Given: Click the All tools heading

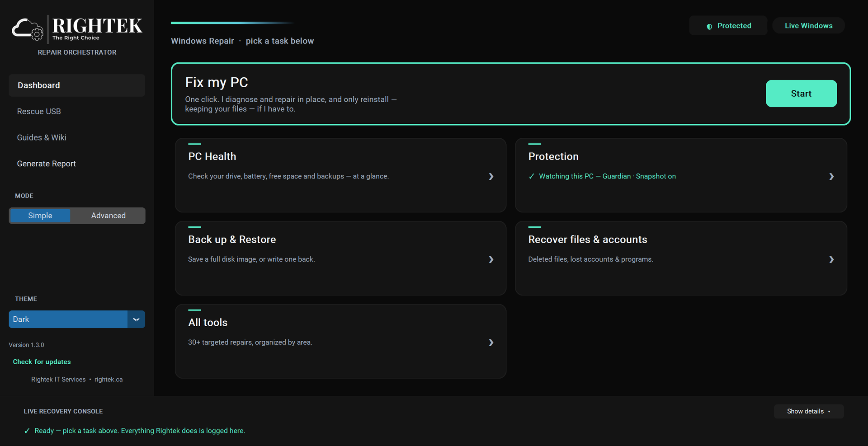Looking at the screenshot, I should click(x=208, y=323).
